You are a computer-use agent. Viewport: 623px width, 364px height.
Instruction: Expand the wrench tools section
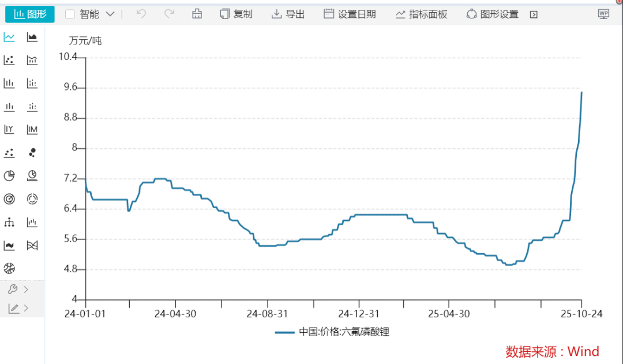[x=18, y=289]
